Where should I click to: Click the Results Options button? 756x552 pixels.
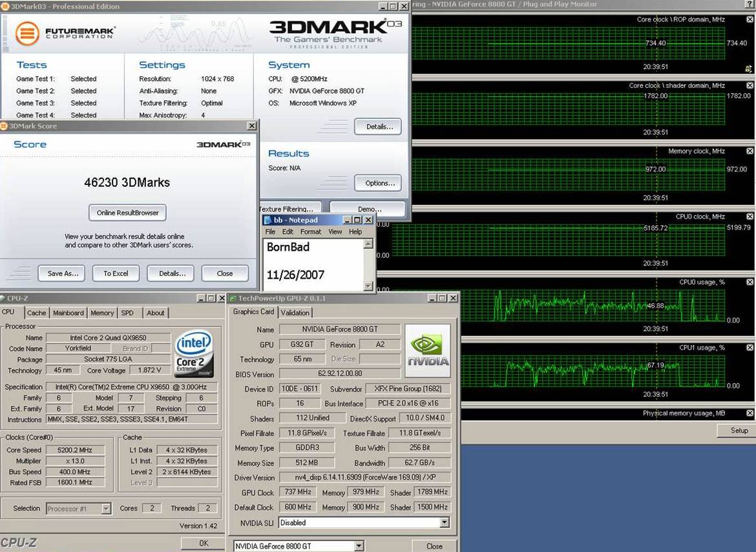point(377,183)
